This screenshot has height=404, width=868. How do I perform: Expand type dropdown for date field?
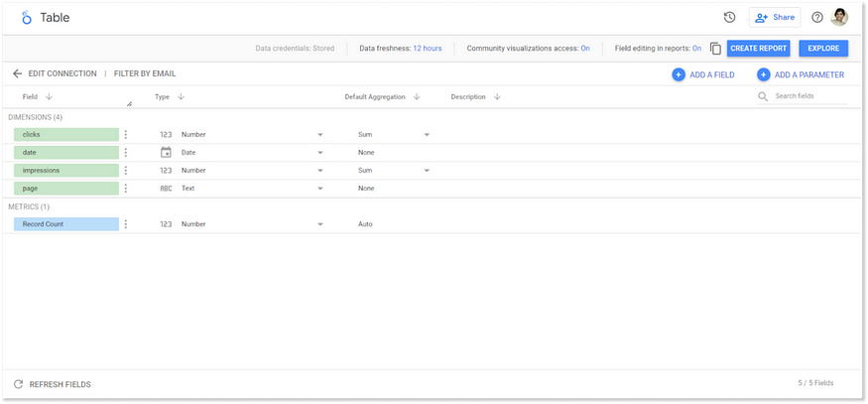320,152
